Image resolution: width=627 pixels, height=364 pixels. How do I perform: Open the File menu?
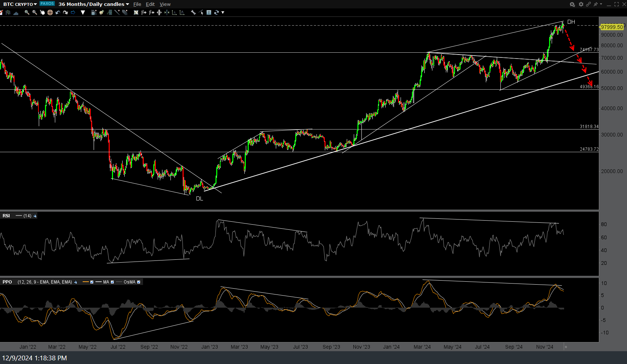point(137,4)
